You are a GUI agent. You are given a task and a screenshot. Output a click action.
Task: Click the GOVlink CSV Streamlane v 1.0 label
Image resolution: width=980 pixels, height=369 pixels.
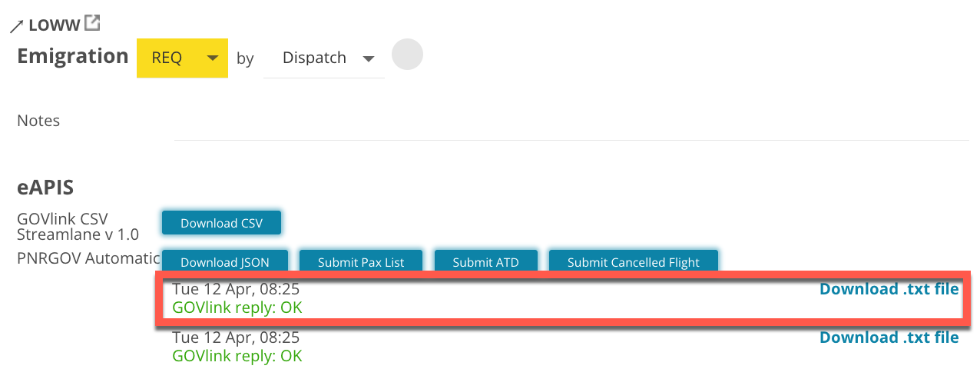pos(78,226)
